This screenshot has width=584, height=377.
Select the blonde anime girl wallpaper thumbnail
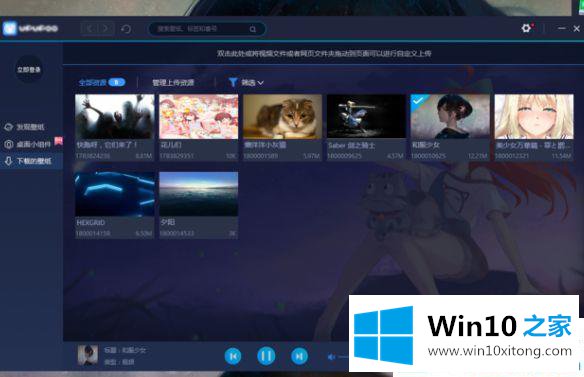534,117
